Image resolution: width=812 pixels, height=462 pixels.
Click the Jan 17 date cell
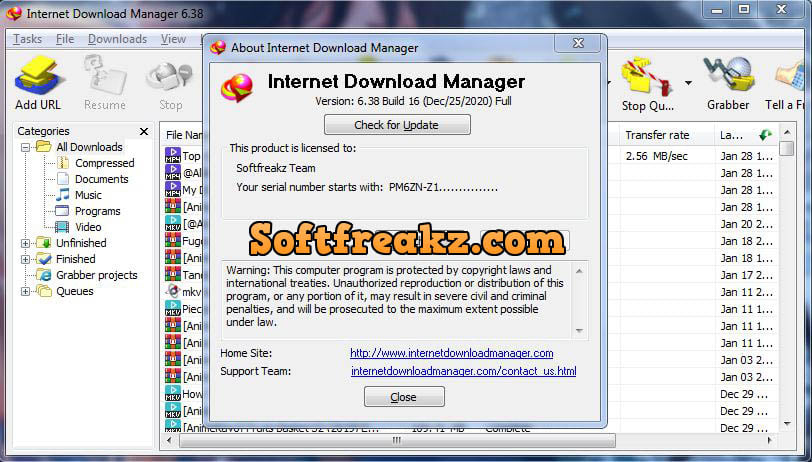click(746, 275)
